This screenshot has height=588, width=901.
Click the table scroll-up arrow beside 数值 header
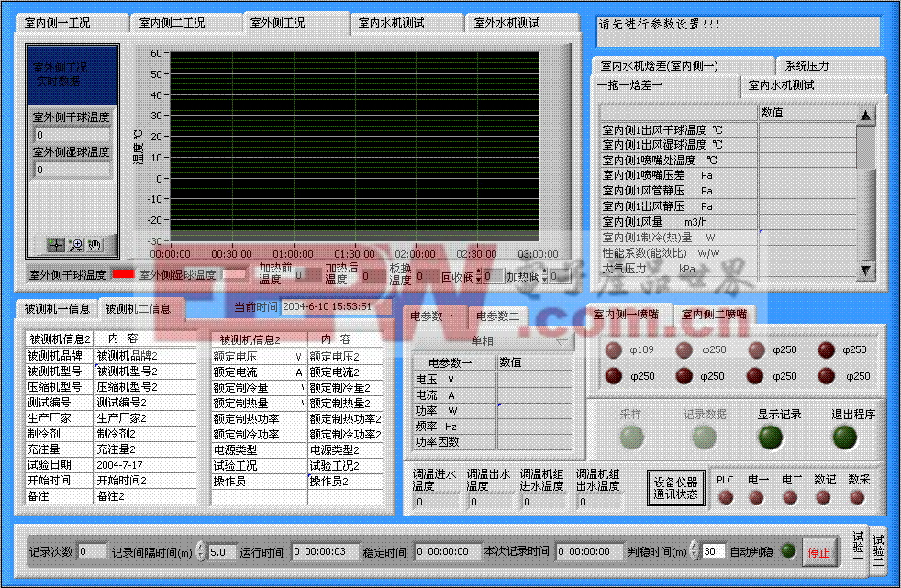click(x=865, y=116)
